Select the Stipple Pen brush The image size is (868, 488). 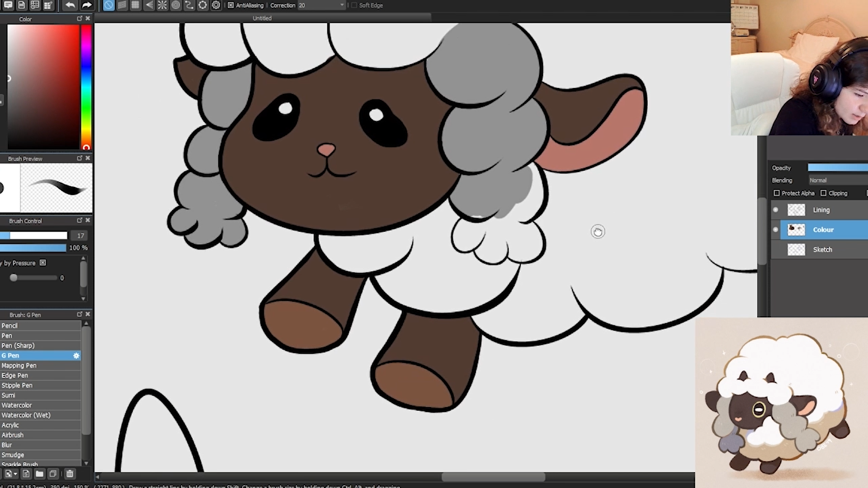coord(40,385)
